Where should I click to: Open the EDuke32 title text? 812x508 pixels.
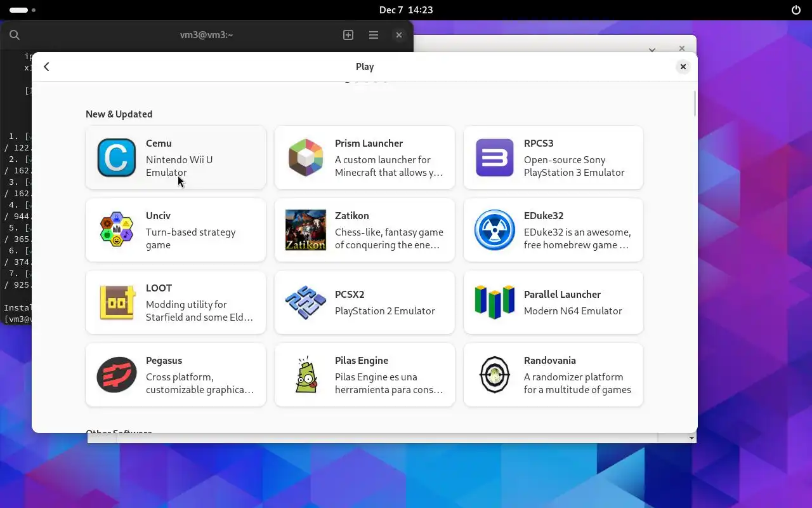(x=544, y=216)
